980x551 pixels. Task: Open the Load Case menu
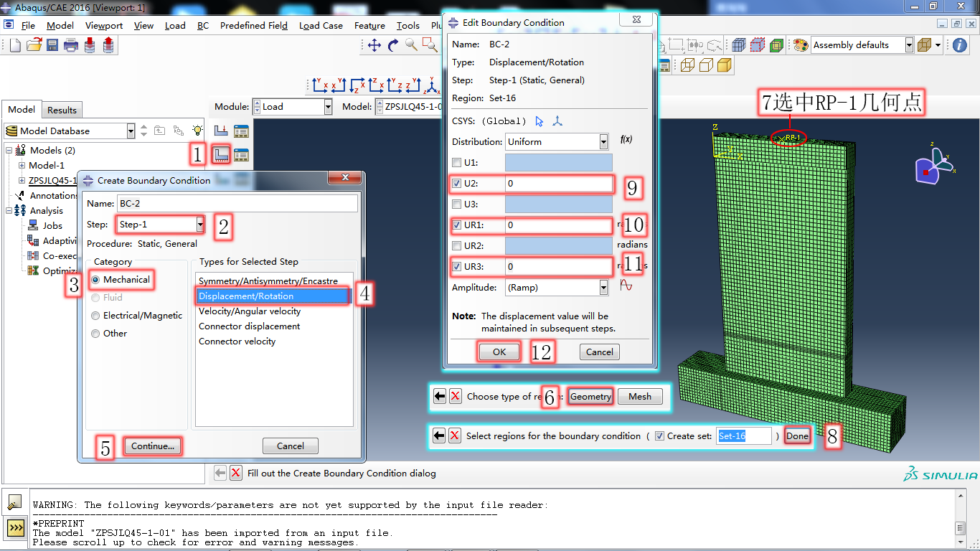[321, 26]
